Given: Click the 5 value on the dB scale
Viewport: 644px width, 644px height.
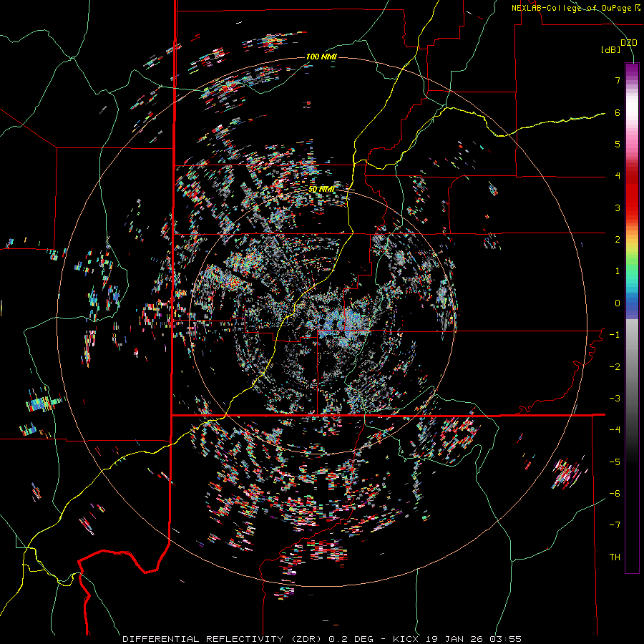Looking at the screenshot, I should tap(618, 144).
